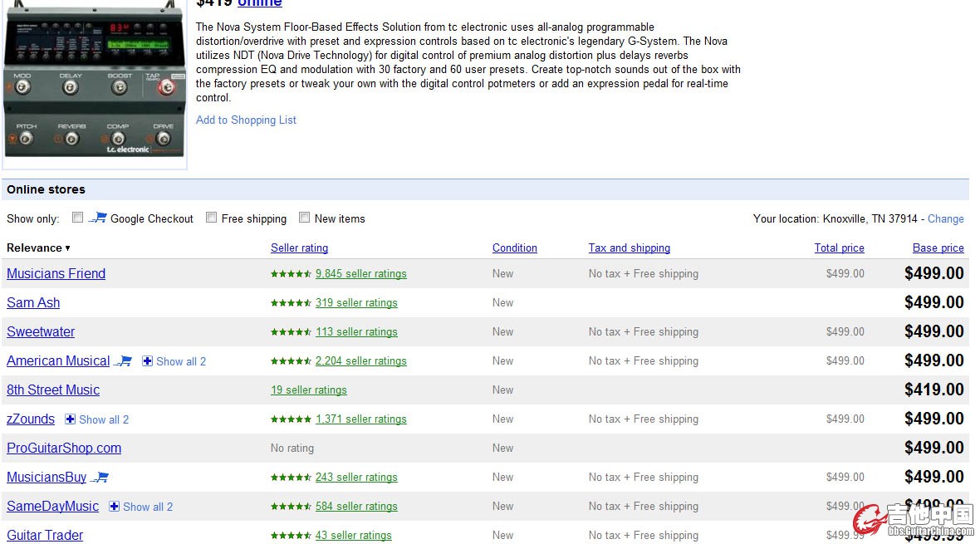View 319 seller ratings for Sam Ash
Viewport: 980px width, 544px height.
(356, 302)
